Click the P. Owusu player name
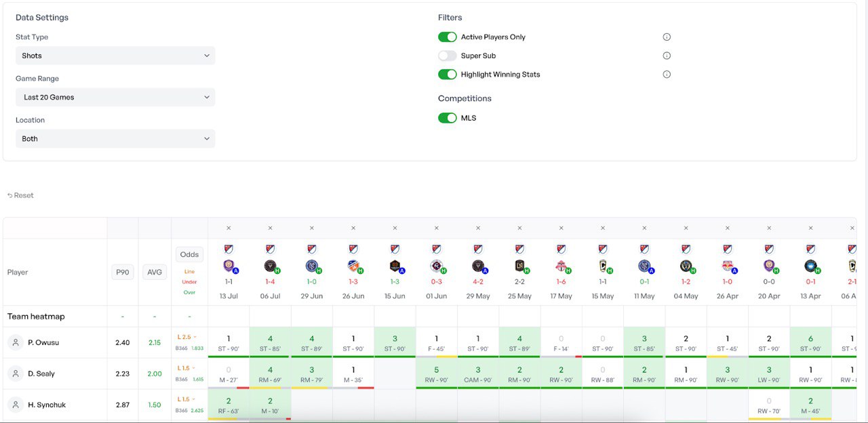This screenshot has height=423, width=868. tap(43, 342)
